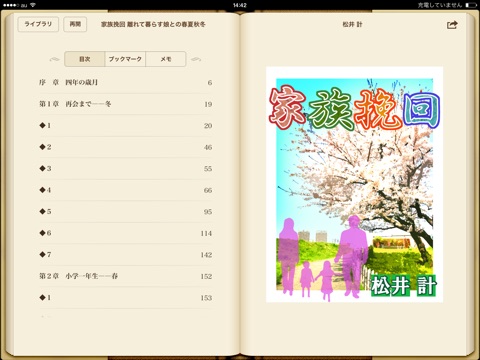Tap the share icon at top right
The height and width of the screenshot is (360, 480).
tap(452, 25)
